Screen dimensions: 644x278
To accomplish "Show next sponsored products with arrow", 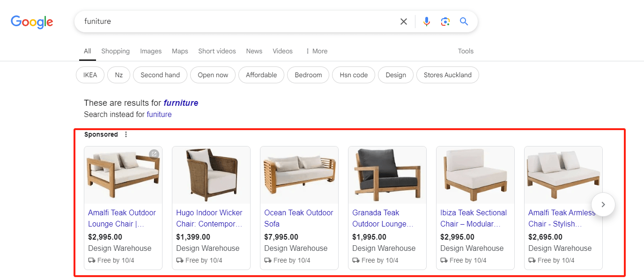I will 603,205.
